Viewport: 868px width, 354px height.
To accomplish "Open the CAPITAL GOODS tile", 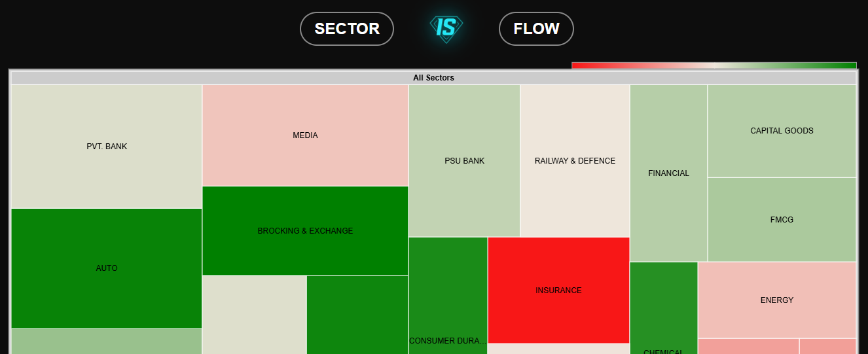I will tap(782, 131).
